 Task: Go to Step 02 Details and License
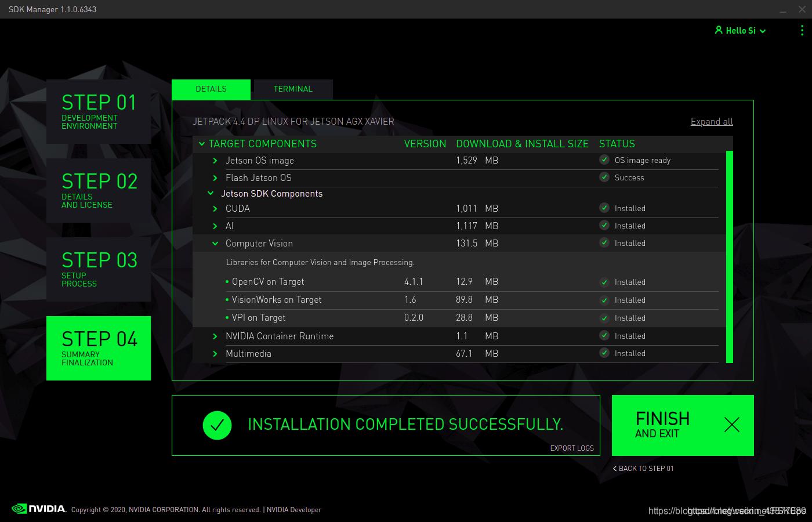pyautogui.click(x=99, y=190)
